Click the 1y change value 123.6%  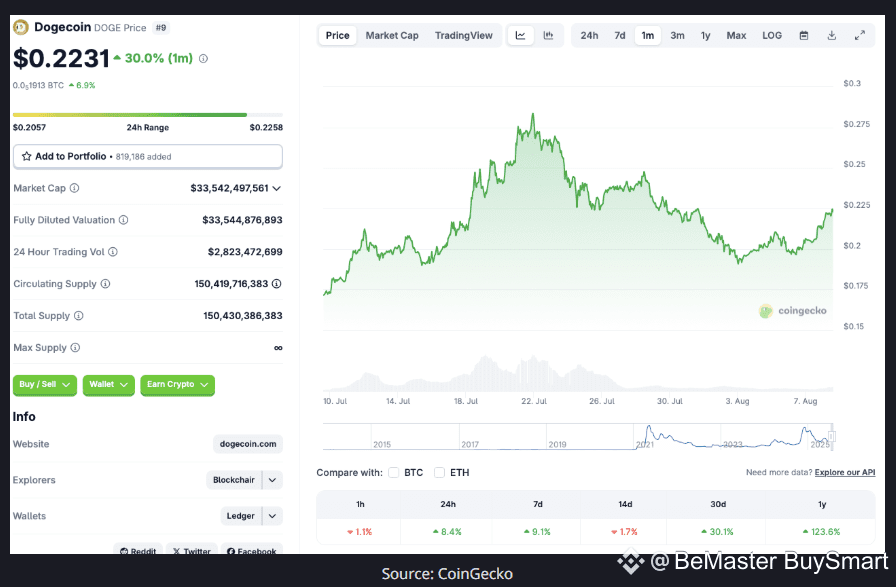click(x=822, y=532)
